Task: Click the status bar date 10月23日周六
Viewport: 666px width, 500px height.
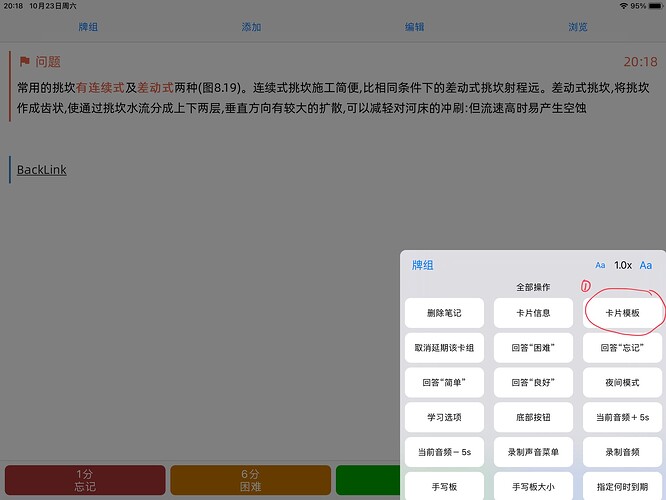Action: coord(53,6)
